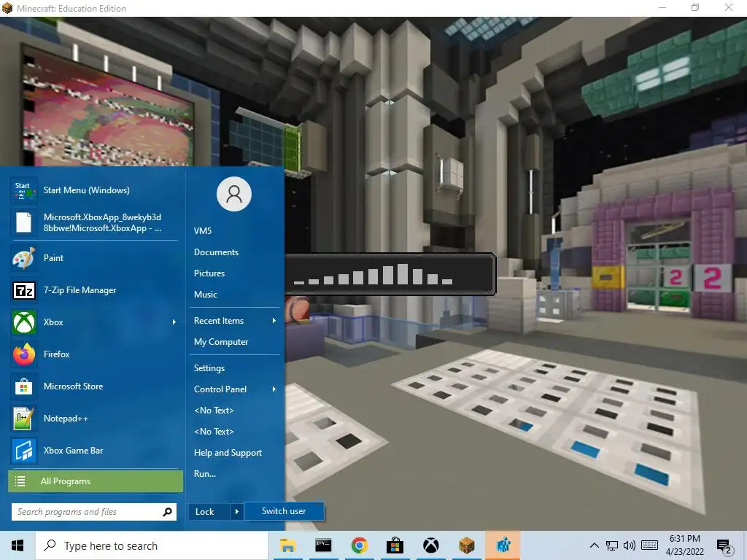Click the highlighted blue cube taskbar app
This screenshot has height=560, width=747.
click(503, 545)
